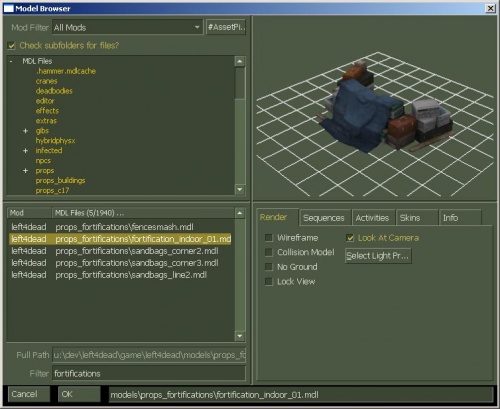Select sandbags_line2.mdl in the file list
The image size is (500, 409).
coord(120,275)
